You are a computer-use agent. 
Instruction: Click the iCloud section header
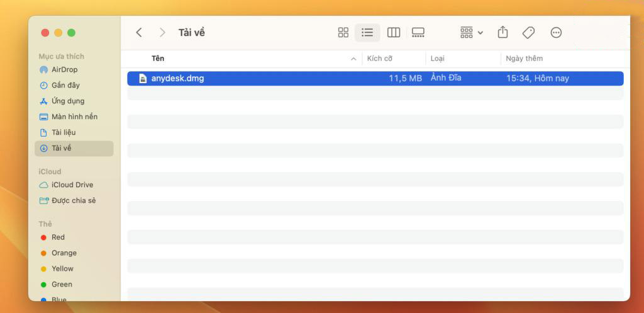tap(50, 171)
